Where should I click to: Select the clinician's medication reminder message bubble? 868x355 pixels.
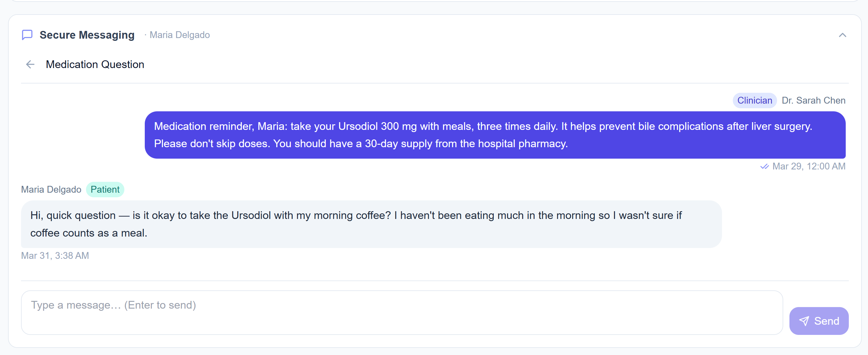pyautogui.click(x=495, y=135)
